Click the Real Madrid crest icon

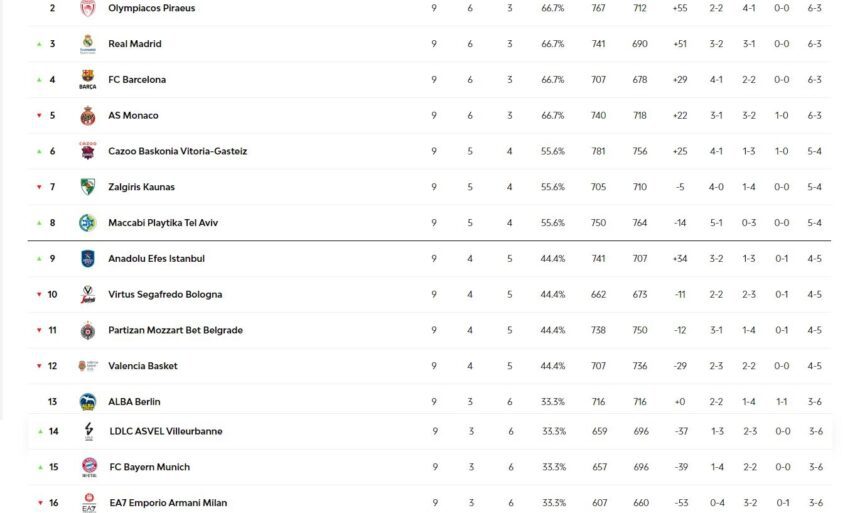click(88, 44)
